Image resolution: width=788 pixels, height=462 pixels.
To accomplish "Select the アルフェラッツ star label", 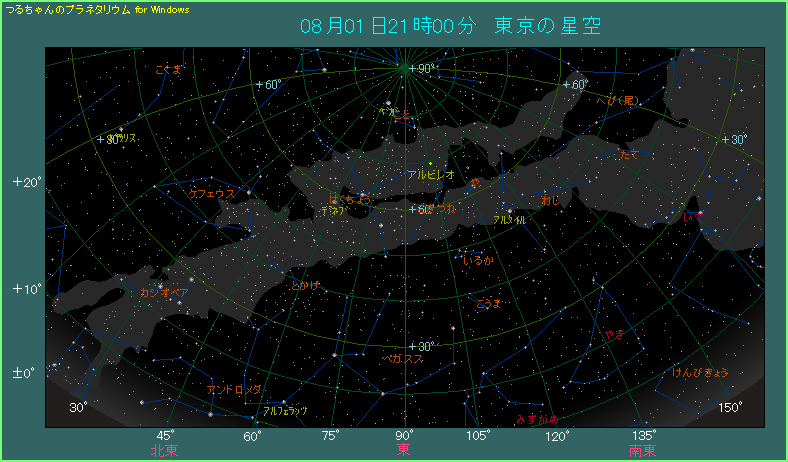I will 285,410.
